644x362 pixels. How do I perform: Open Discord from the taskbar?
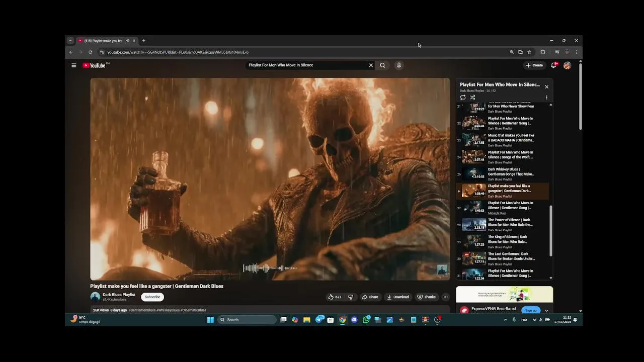click(354, 320)
